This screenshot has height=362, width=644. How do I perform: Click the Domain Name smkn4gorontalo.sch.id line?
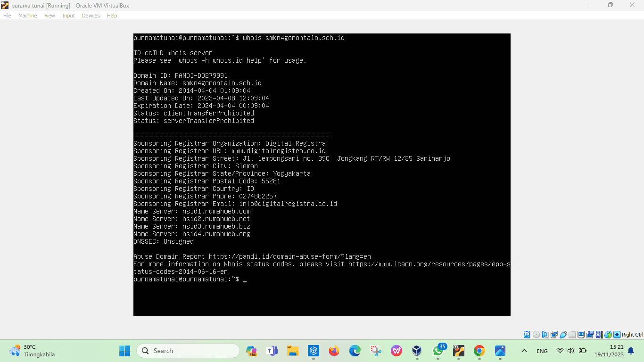click(198, 83)
